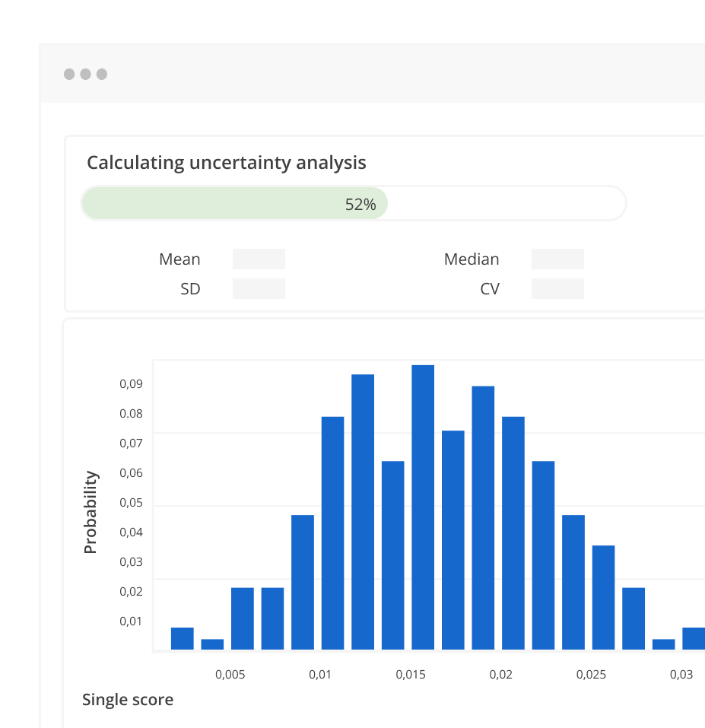The width and height of the screenshot is (705, 728).
Task: Click the Single score label
Action: point(128,699)
